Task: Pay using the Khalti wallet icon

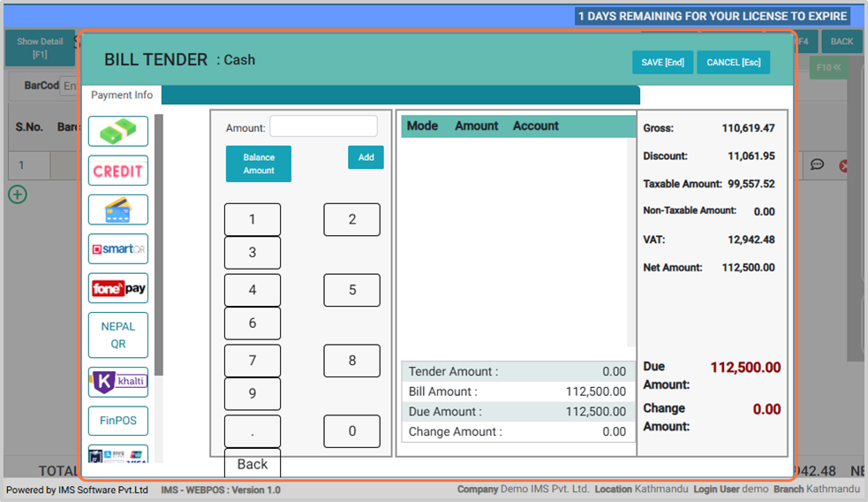Action: point(118,382)
